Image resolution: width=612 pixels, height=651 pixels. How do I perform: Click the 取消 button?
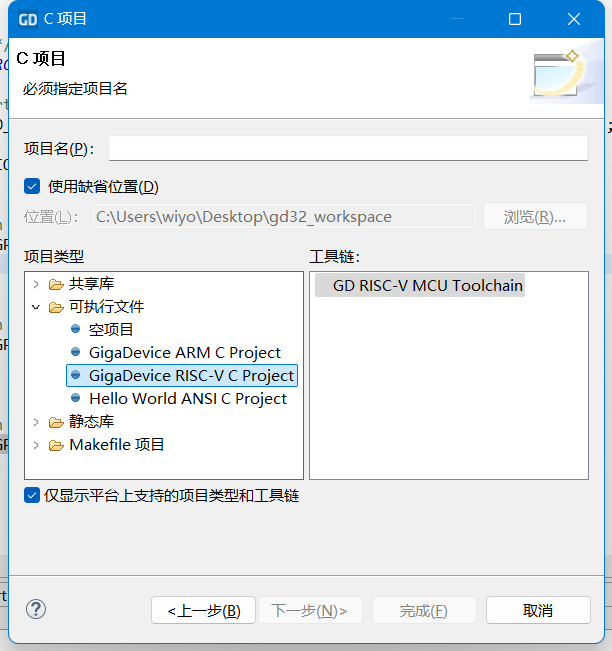(x=538, y=610)
